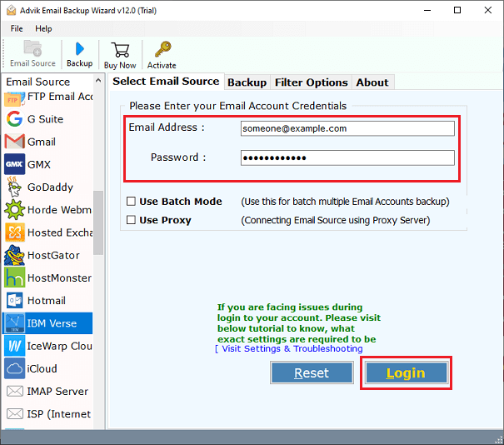504x445 pixels.
Task: Select the GMX logo icon
Action: coord(14,164)
